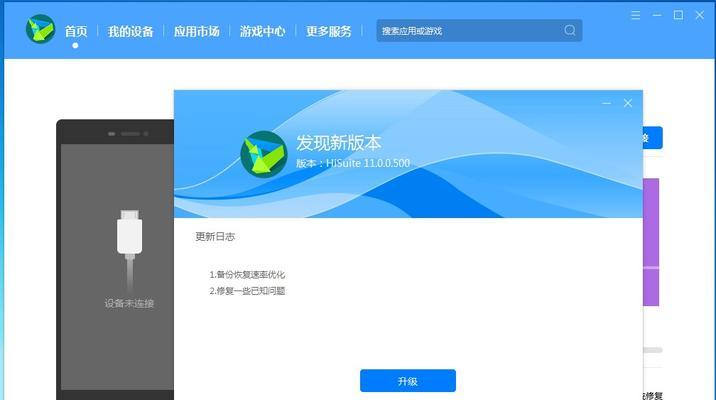Click the purple banner behind the dialog

click(651, 242)
